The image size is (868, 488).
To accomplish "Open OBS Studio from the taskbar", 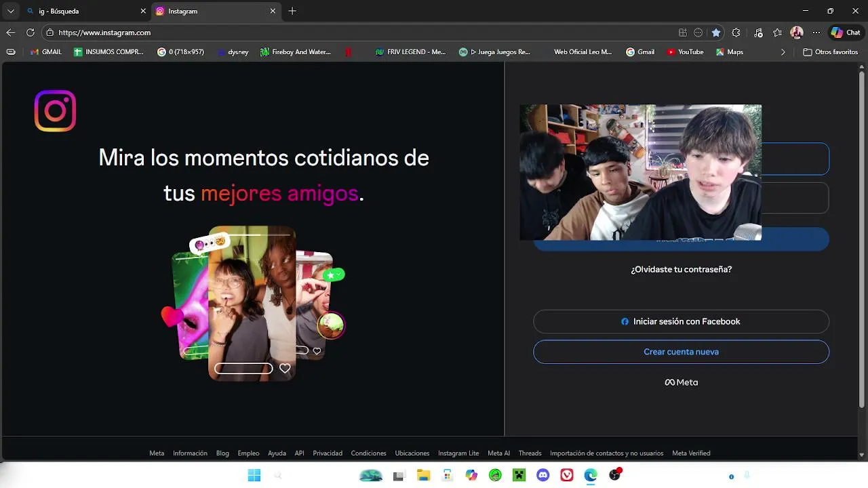I will pyautogui.click(x=614, y=476).
